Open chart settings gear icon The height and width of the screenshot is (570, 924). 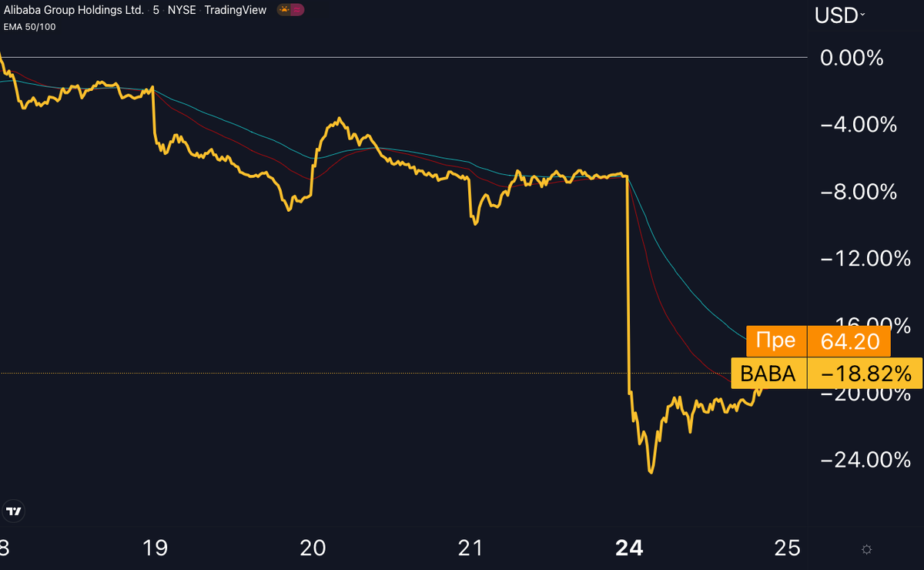tap(866, 549)
